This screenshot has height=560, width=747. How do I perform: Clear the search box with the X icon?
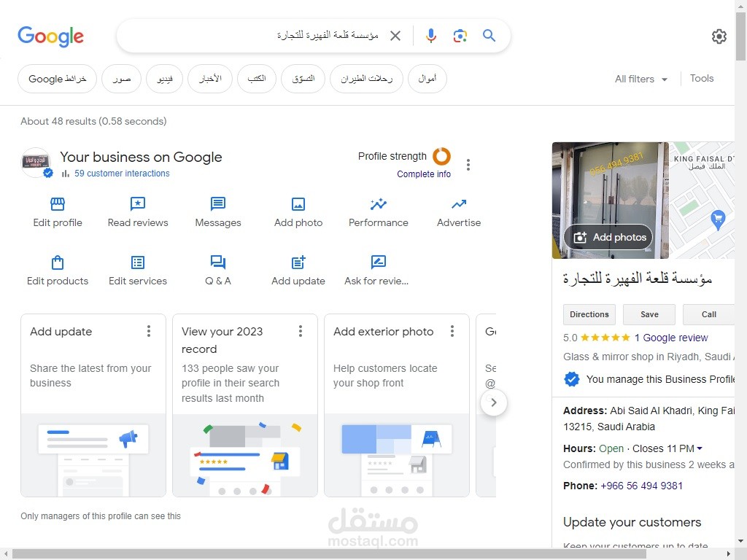pos(395,36)
